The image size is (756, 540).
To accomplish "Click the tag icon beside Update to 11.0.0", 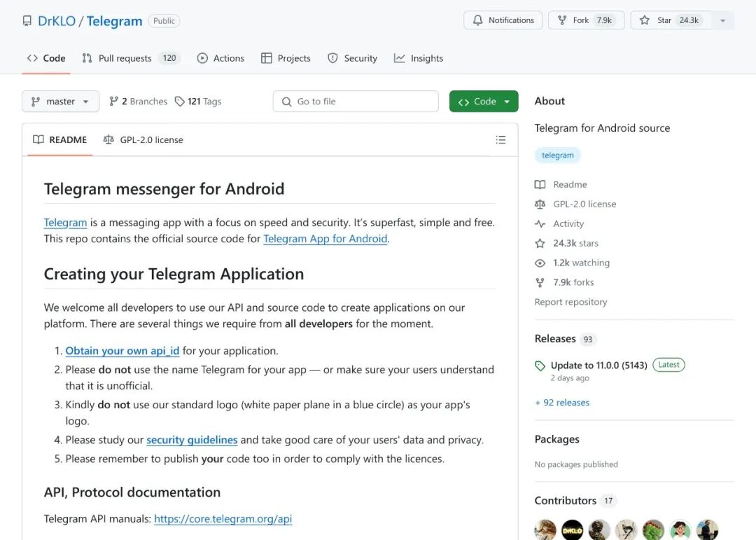I will pos(540,366).
